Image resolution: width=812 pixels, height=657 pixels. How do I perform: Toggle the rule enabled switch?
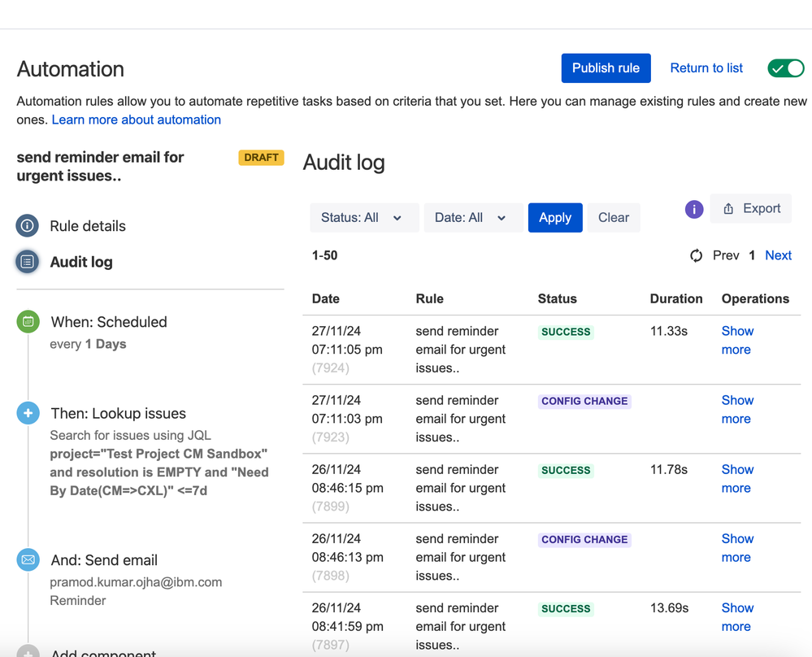(785, 68)
